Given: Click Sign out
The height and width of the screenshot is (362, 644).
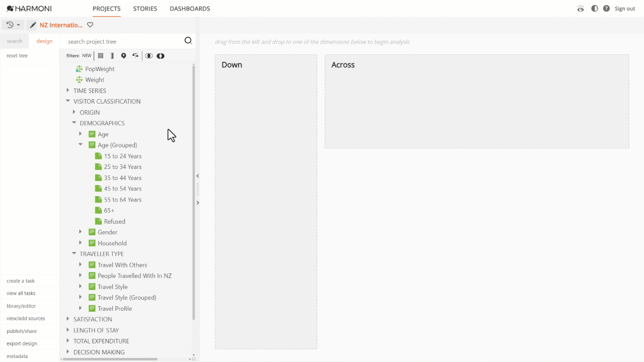Looking at the screenshot, I should 625,9.
